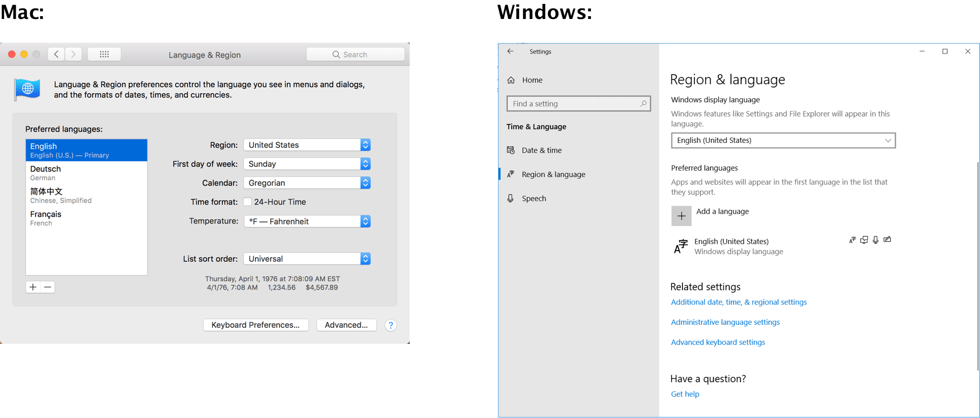Viewport: 980px width, 418px height.
Task: Open Administrative language settings link
Action: coord(725,322)
